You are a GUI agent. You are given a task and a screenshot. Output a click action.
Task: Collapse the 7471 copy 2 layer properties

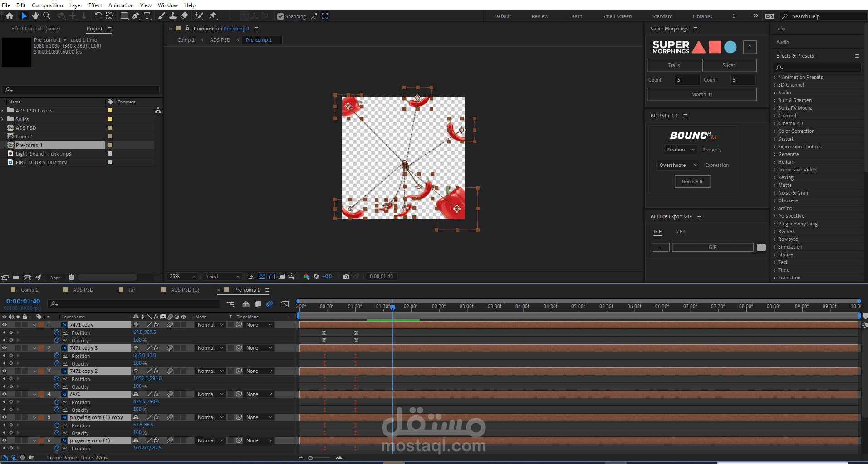pos(34,371)
